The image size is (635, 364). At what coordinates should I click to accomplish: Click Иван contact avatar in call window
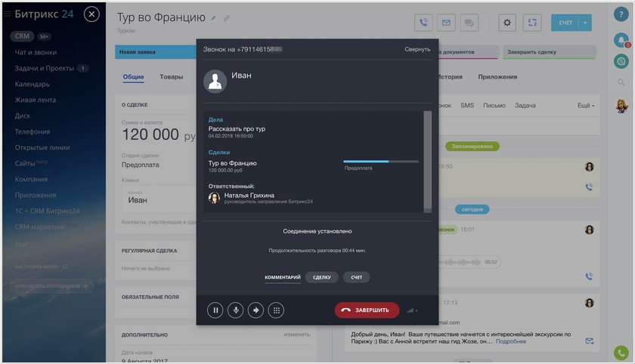click(x=215, y=82)
